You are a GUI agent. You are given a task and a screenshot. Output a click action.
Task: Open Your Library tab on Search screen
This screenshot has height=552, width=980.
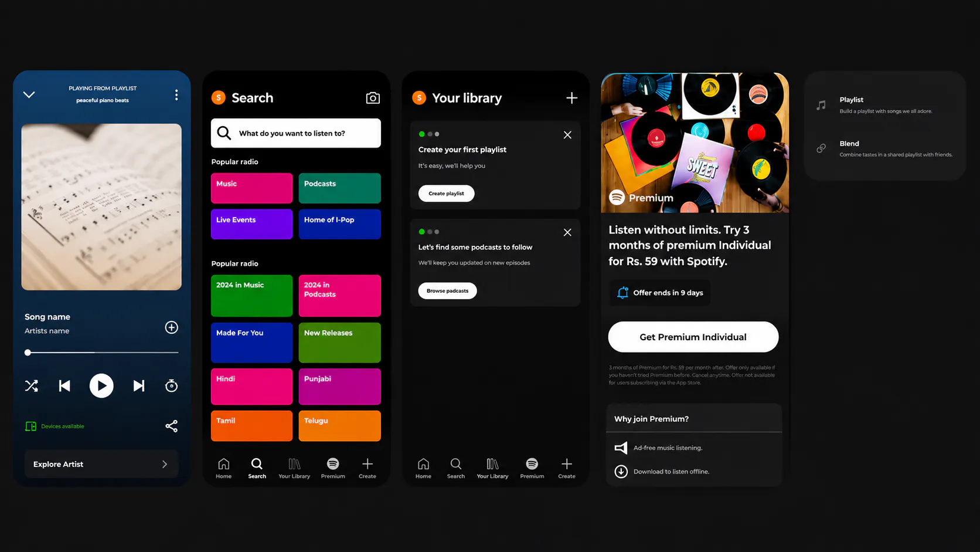click(294, 468)
